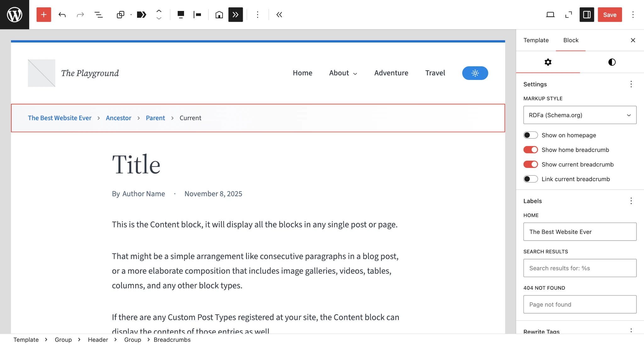The image size is (644, 345).
Task: Click the Page not found input field
Action: [579, 304]
